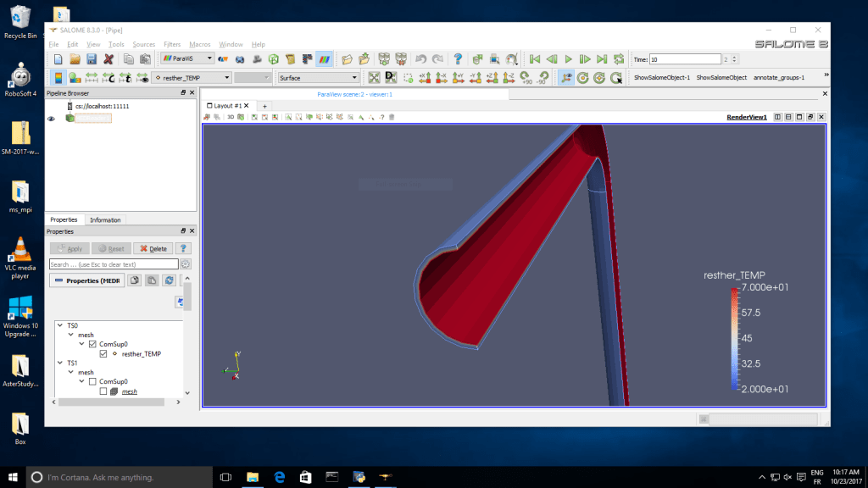This screenshot has height=488, width=868.
Task: Run the annotate_groups-1 macro
Action: pos(779,77)
